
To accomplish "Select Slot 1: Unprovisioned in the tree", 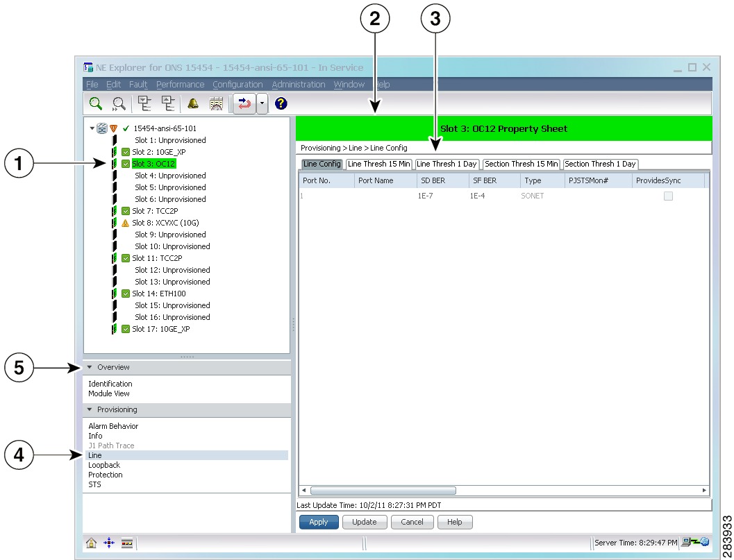I will tap(170, 140).
